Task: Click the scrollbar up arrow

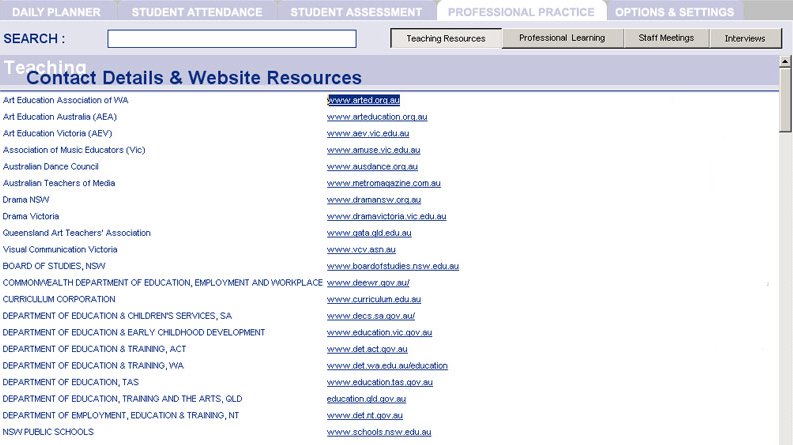Action: point(785,62)
